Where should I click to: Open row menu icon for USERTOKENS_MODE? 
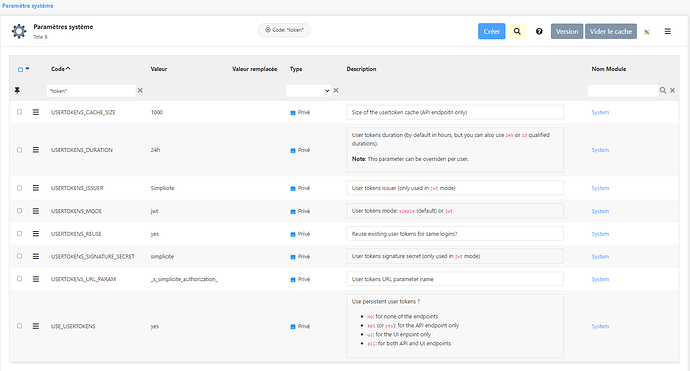click(36, 211)
